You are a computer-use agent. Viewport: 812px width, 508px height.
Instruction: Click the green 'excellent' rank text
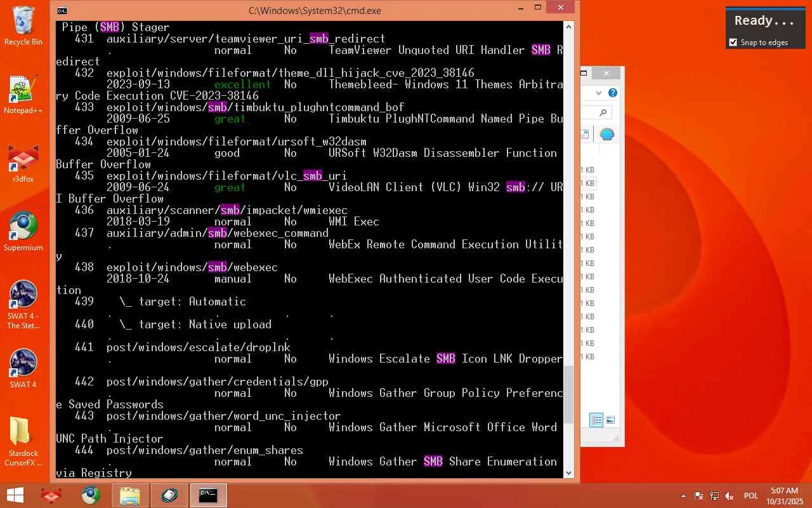242,84
